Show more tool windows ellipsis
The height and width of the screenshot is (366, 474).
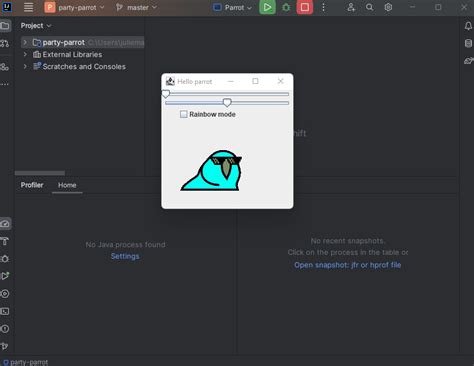(x=5, y=84)
